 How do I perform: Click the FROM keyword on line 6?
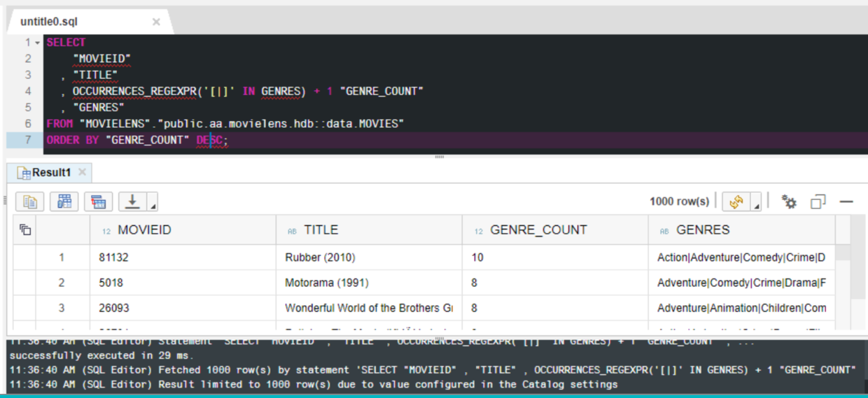(x=59, y=124)
